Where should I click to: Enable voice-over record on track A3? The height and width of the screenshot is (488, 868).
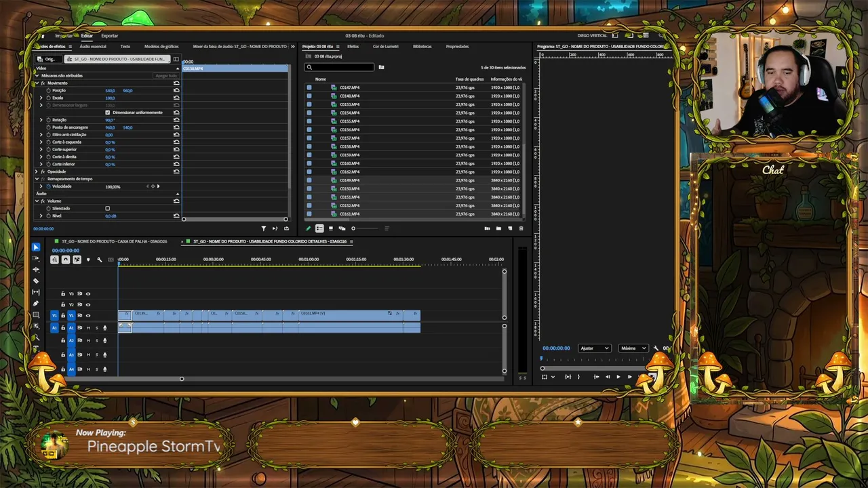pyautogui.click(x=104, y=354)
